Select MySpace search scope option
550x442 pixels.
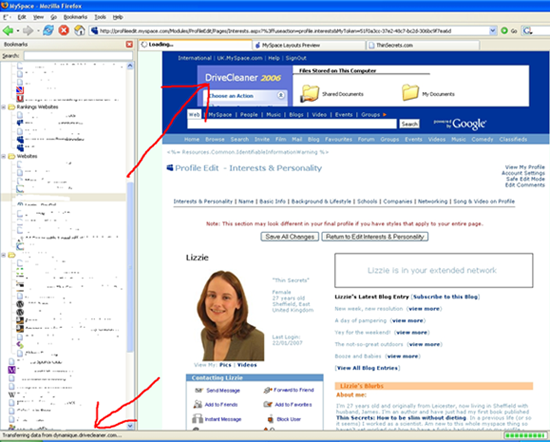point(220,115)
